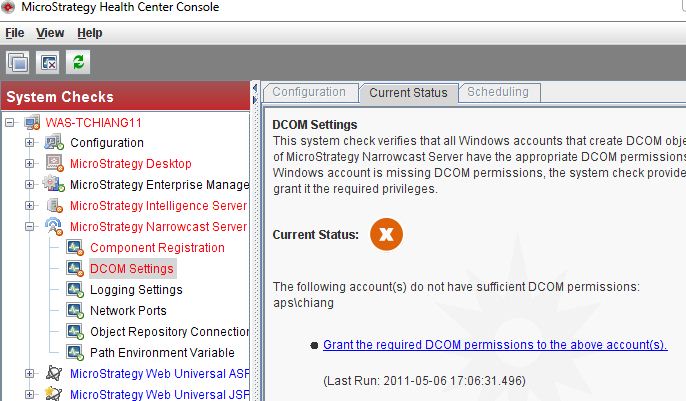The image size is (686, 401).
Task: Select Network Ports system check
Action: (128, 311)
